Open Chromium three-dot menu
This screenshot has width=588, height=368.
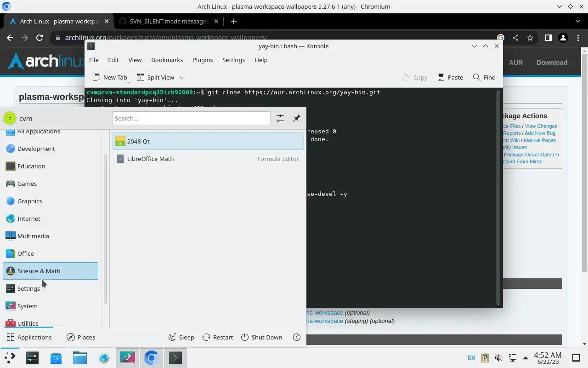(577, 38)
